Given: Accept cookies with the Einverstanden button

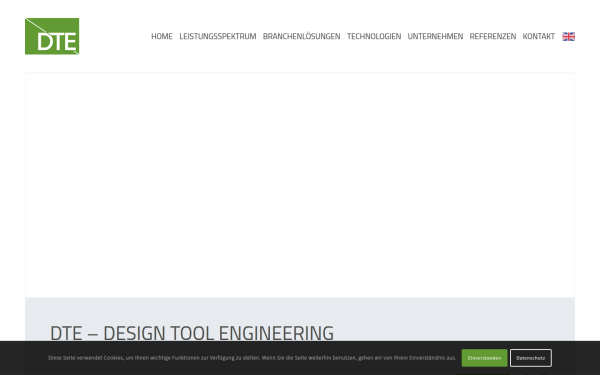Looking at the screenshot, I should 484,358.
